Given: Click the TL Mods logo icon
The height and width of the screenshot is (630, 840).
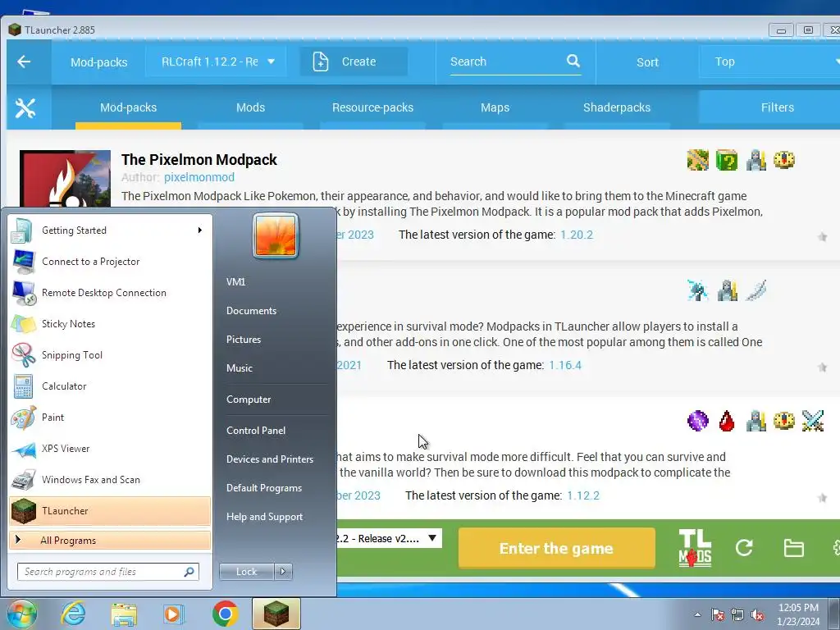Looking at the screenshot, I should (x=695, y=547).
